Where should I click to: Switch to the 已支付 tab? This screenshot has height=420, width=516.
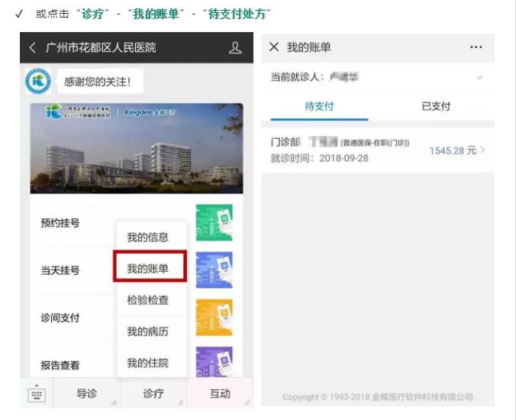pyautogui.click(x=436, y=106)
